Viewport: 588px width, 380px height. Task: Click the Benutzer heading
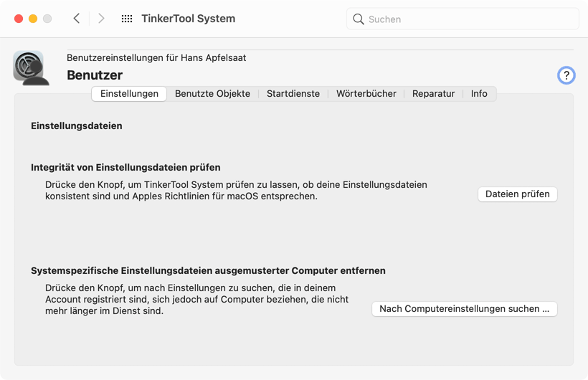pyautogui.click(x=95, y=75)
